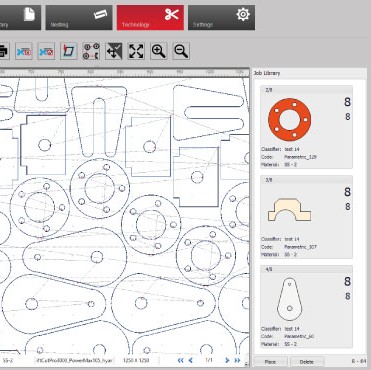Open the Settings tab
The height and width of the screenshot is (370, 371).
tap(221, 18)
